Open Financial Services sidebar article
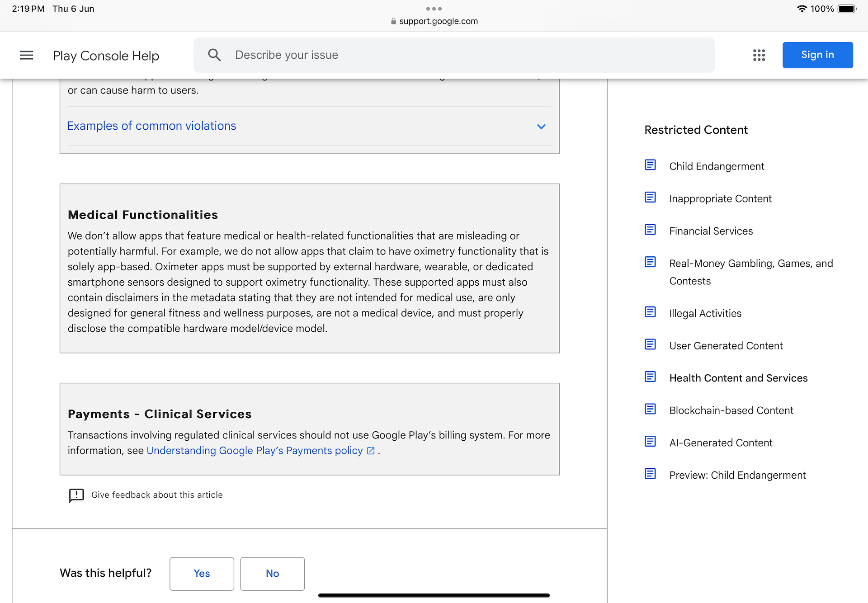868x603 pixels. pos(711,231)
